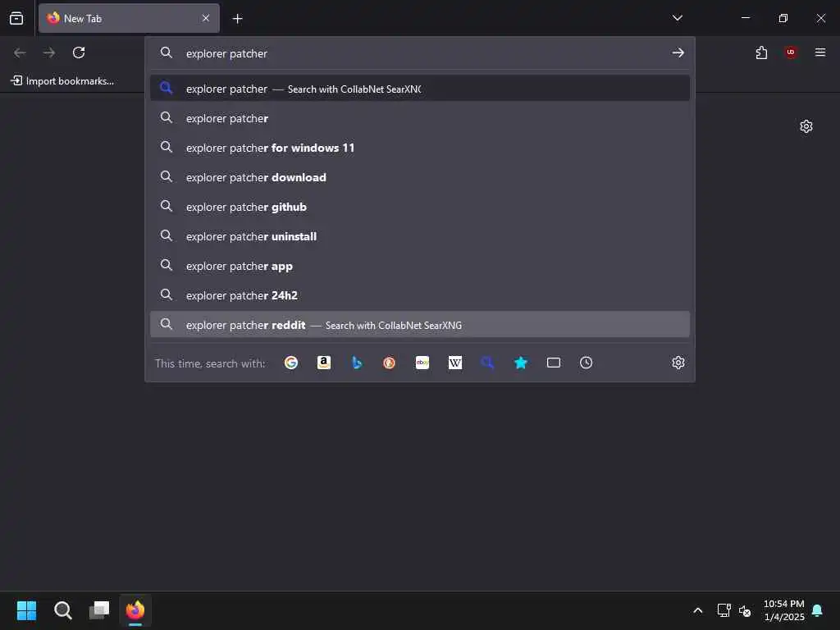Personalize New Tab gear icon
This screenshot has height=630, width=840.
(806, 126)
